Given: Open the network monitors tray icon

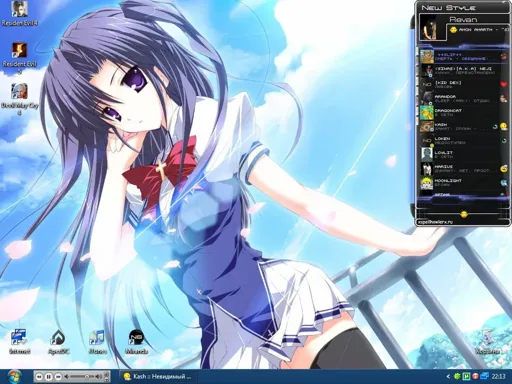Looking at the screenshot, I should point(485,377).
